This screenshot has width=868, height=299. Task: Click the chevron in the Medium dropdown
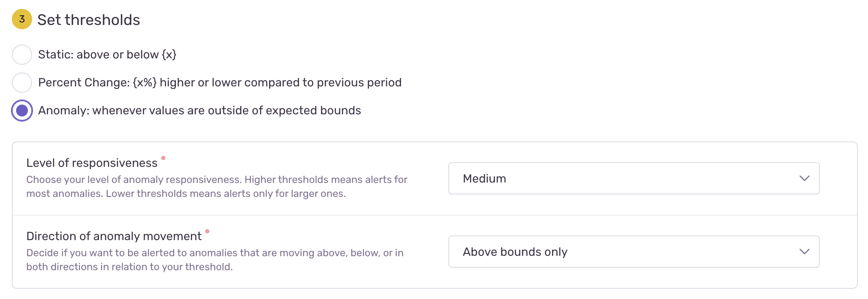coord(804,178)
